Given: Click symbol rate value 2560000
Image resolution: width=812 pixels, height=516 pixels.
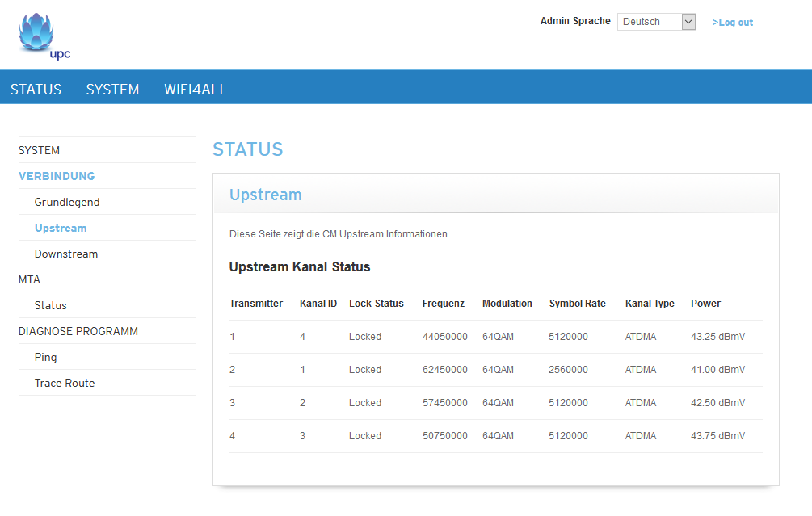Looking at the screenshot, I should click(x=568, y=370).
